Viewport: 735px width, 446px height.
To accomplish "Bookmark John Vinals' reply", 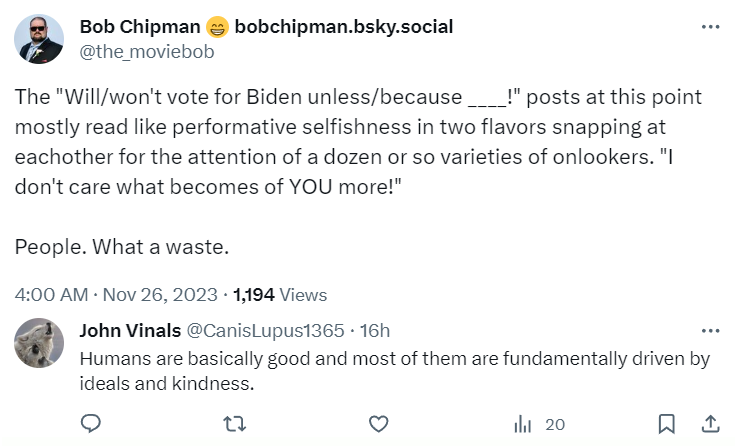I will coord(667,424).
